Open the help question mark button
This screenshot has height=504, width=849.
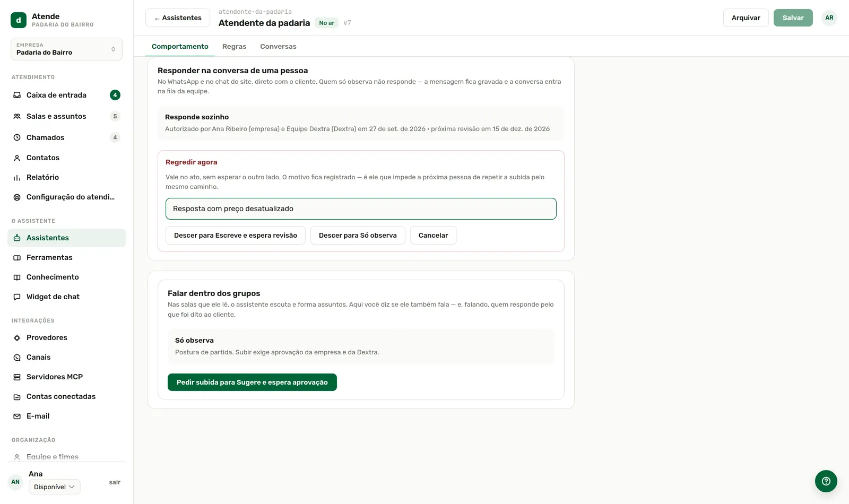(x=826, y=481)
